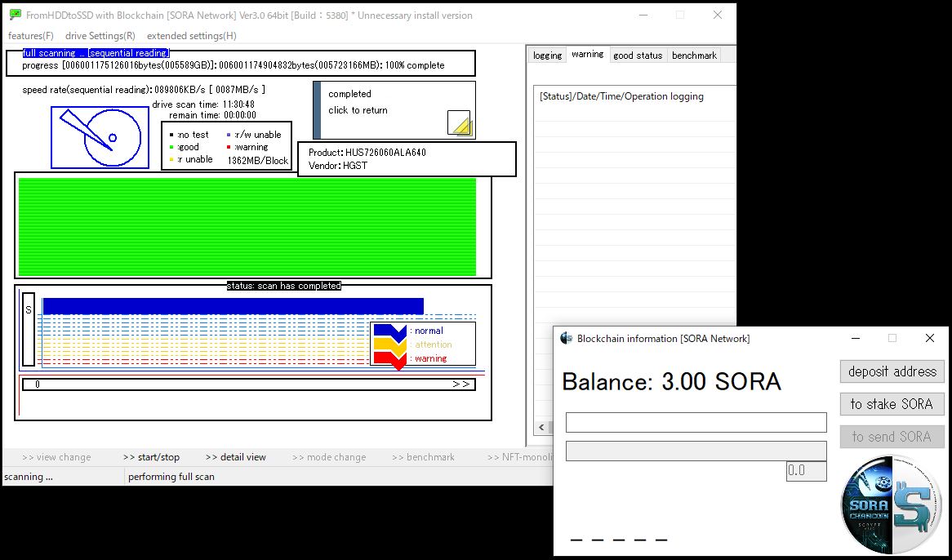Click the yellow :r unable legend entry

(x=190, y=159)
